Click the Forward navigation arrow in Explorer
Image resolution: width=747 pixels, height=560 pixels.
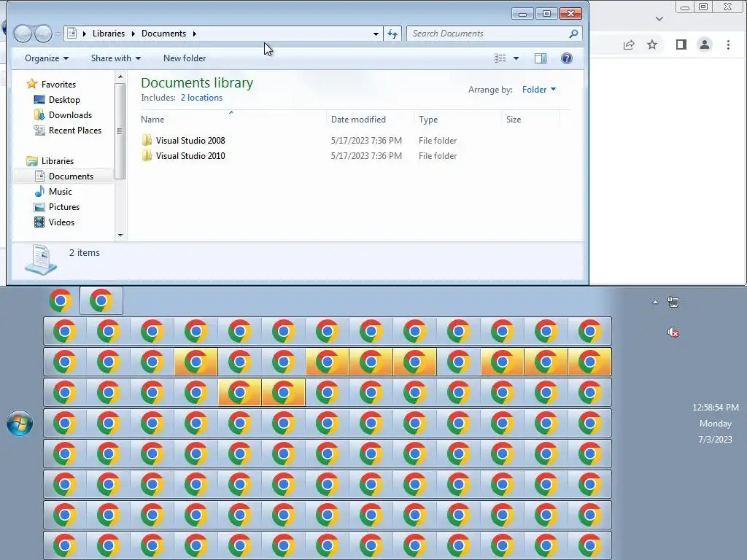(x=43, y=34)
